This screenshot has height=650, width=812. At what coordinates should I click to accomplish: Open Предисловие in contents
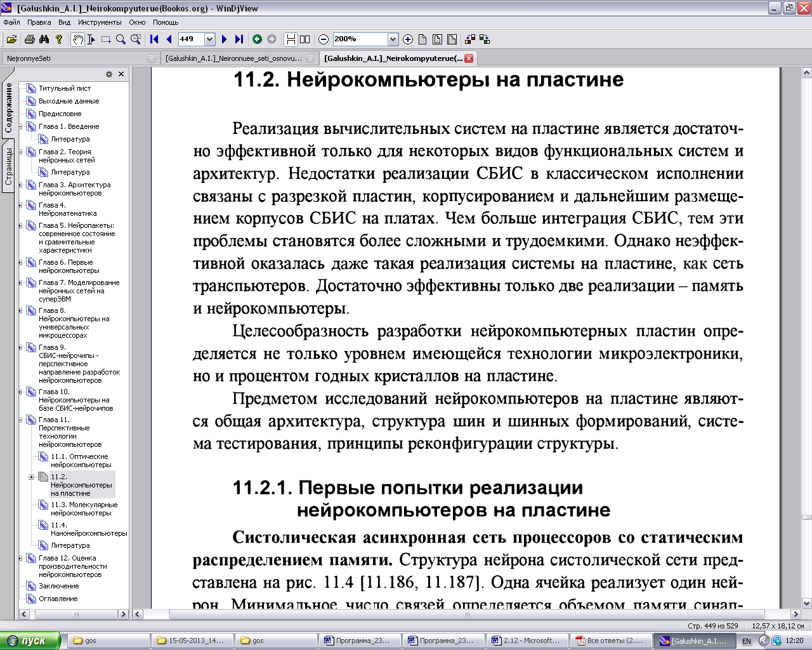click(x=60, y=114)
